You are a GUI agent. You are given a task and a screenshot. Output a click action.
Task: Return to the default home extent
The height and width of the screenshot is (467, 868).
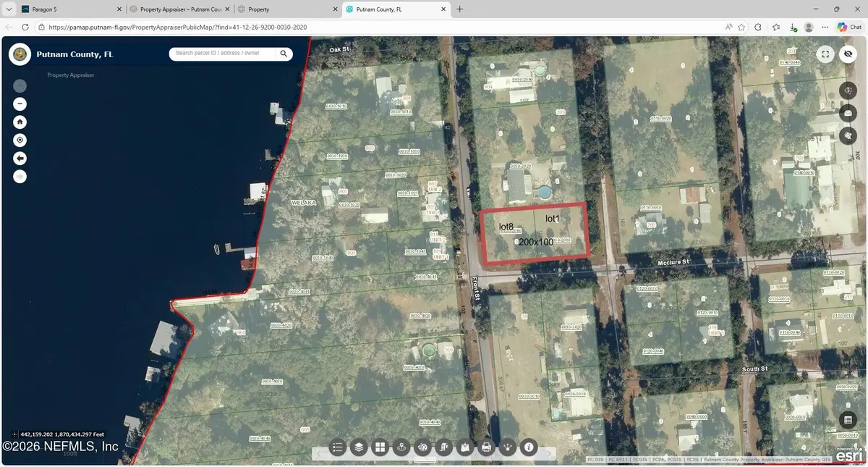(20, 121)
